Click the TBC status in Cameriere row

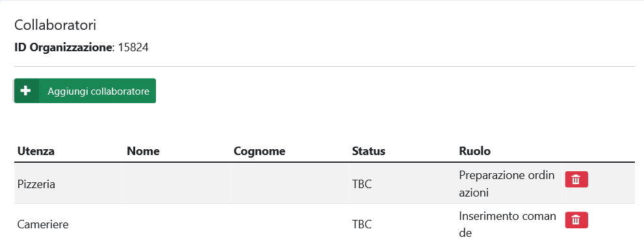(362, 224)
